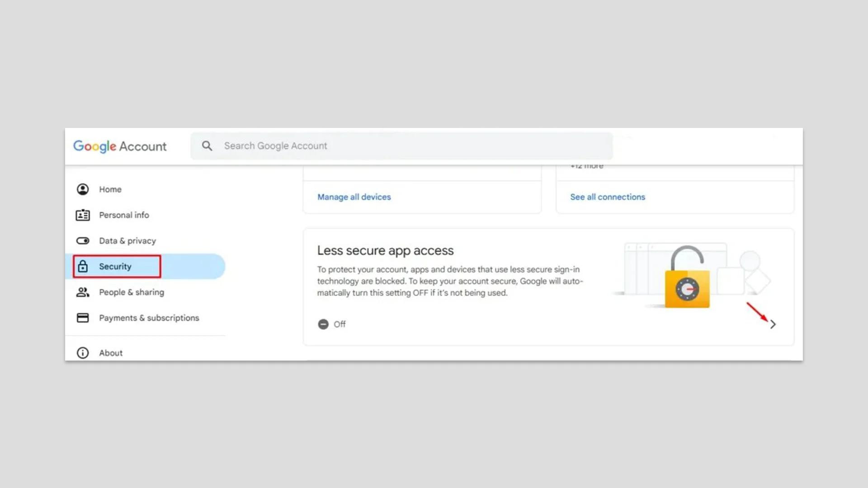868x488 pixels.
Task: Click the Off status label
Action: [340, 324]
